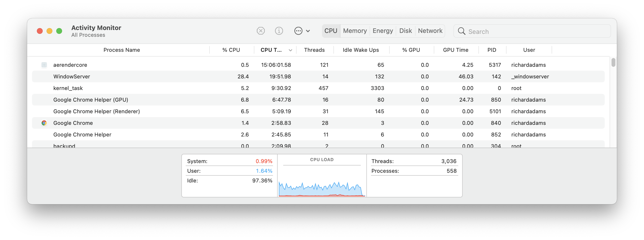Screen dimensions: 644x240
Task: Click the stop process (X) icon
Action: coord(261,31)
